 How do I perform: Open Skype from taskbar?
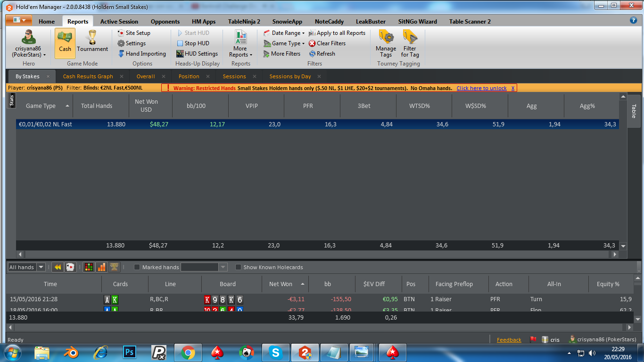pyautogui.click(x=275, y=352)
